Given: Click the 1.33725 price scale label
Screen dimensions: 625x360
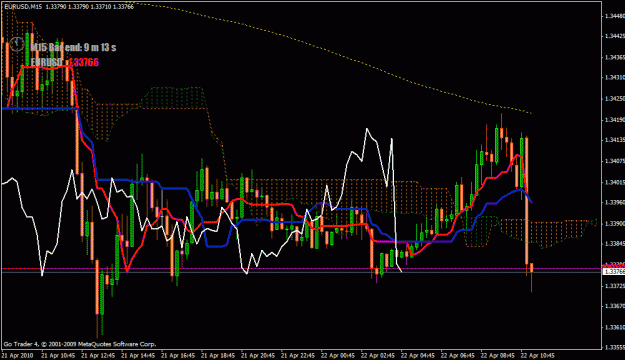Looking at the screenshot, I should pyautogui.click(x=614, y=286).
